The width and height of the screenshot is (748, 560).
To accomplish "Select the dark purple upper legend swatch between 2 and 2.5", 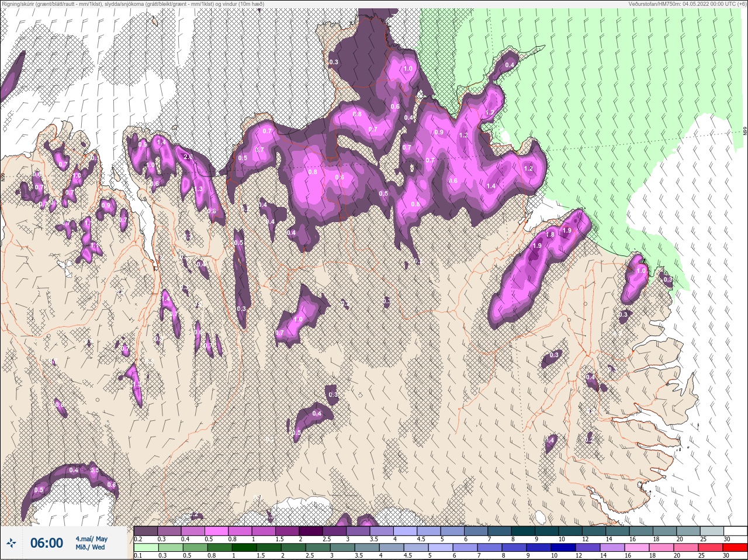I will click(311, 531).
